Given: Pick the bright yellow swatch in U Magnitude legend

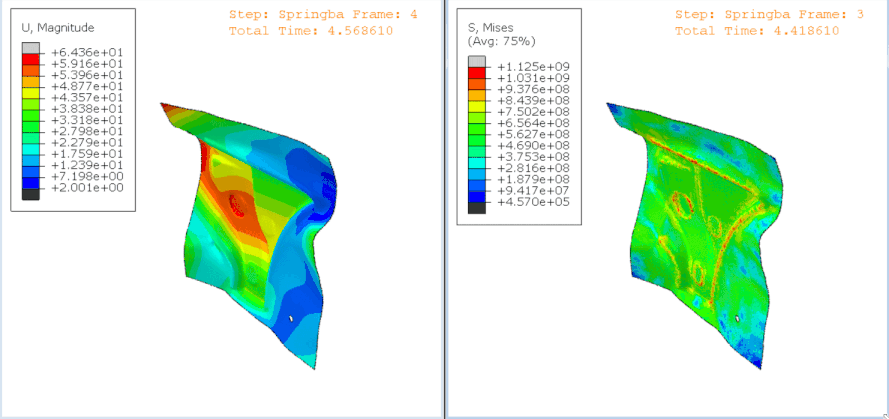Looking at the screenshot, I should click(x=31, y=93).
